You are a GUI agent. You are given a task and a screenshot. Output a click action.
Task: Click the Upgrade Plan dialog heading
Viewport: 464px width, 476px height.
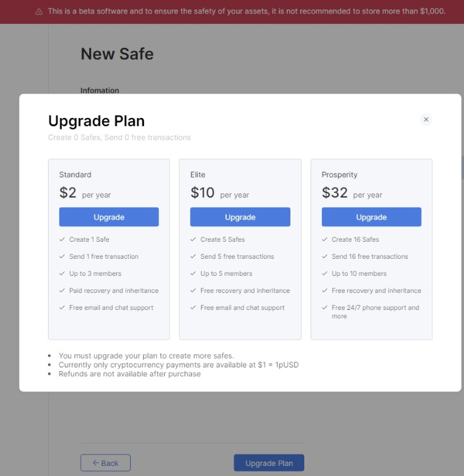(x=97, y=121)
